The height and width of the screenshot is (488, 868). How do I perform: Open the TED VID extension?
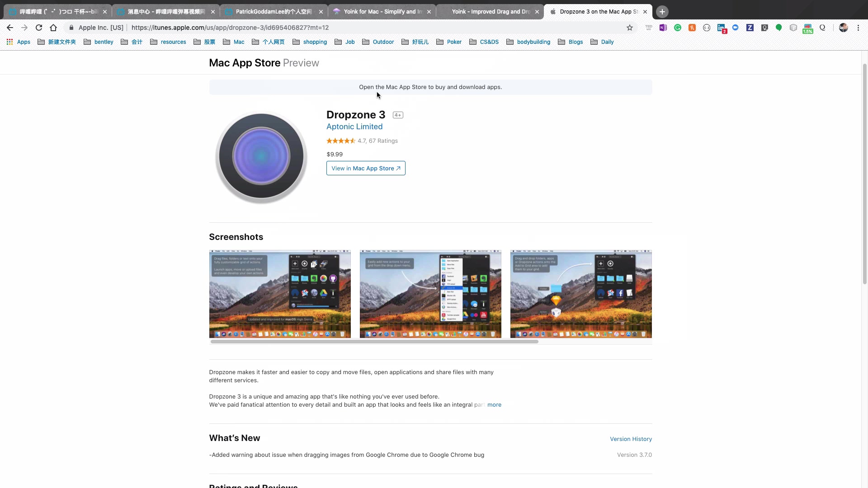point(649,28)
